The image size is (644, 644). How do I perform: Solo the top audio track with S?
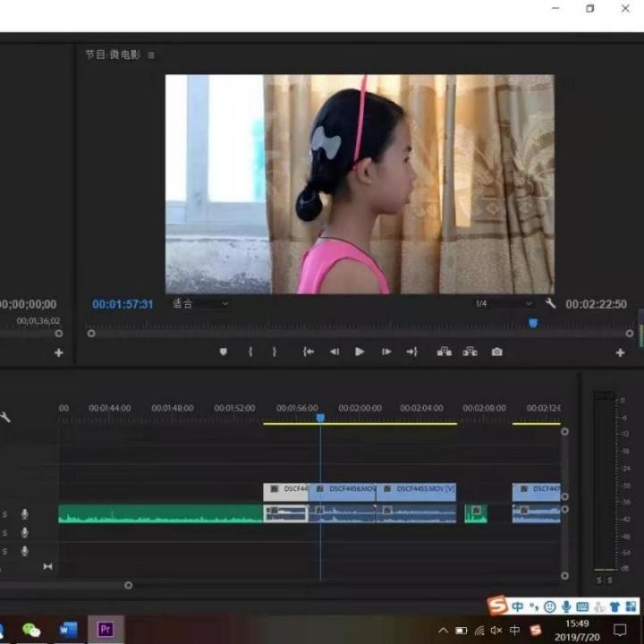click(x=5, y=514)
